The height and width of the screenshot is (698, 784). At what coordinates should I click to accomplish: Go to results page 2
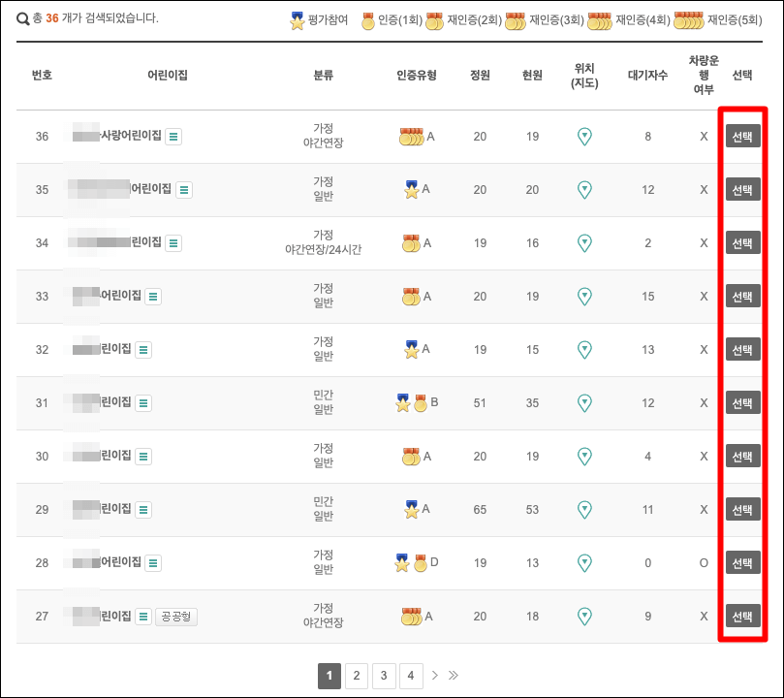coord(357,676)
